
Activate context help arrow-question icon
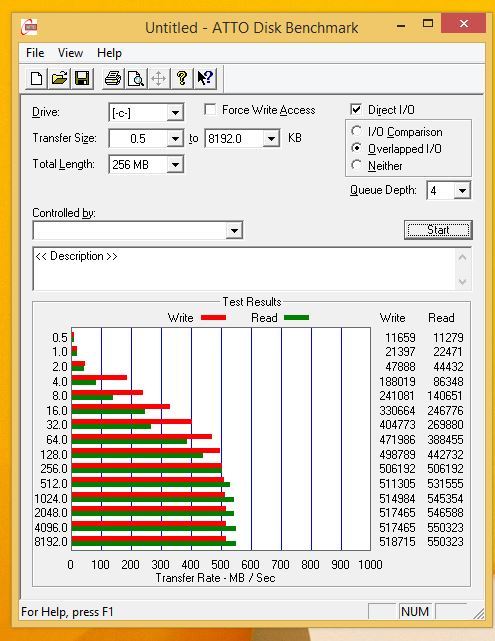pos(205,78)
